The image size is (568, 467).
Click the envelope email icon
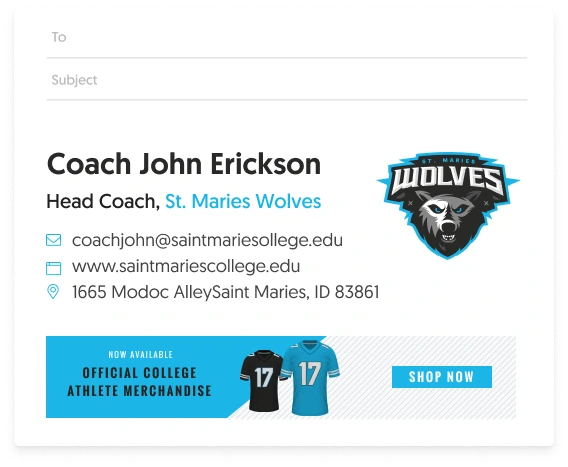[x=54, y=240]
